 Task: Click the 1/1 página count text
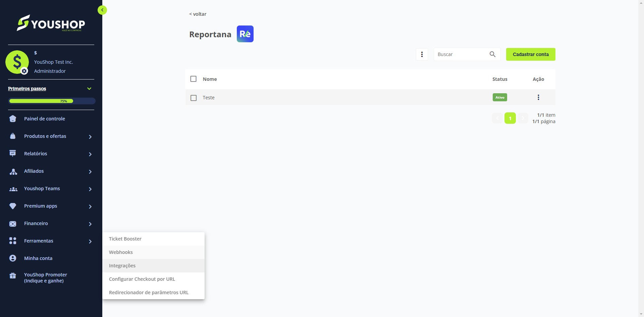click(544, 121)
